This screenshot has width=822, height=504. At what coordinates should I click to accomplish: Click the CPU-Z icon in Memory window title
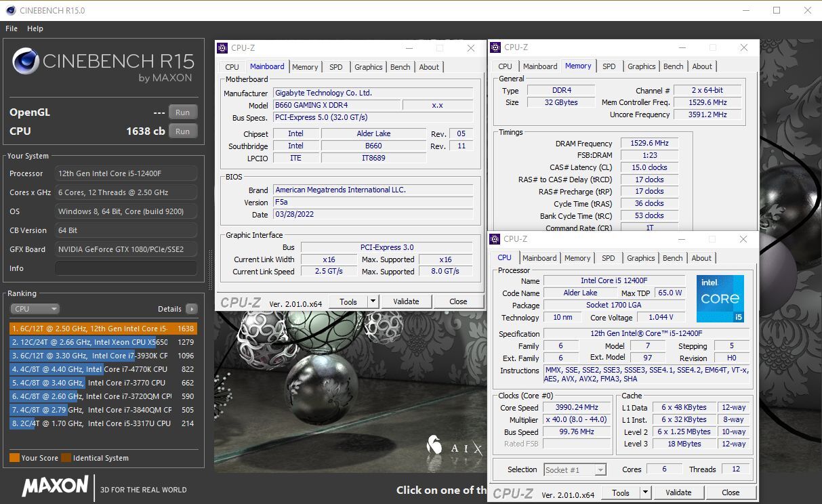coord(495,47)
